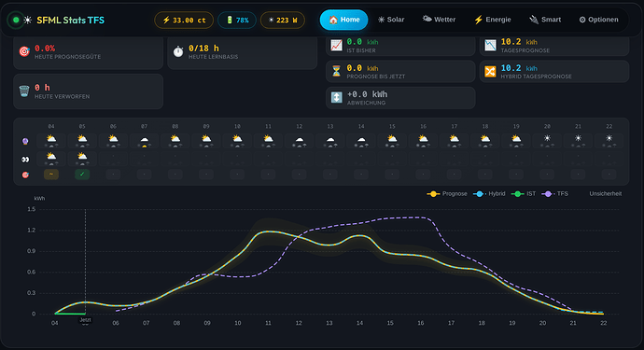The width and height of the screenshot is (644, 350).
Task: Click the 0 h Heute Verworfen value
Action: coord(42,88)
